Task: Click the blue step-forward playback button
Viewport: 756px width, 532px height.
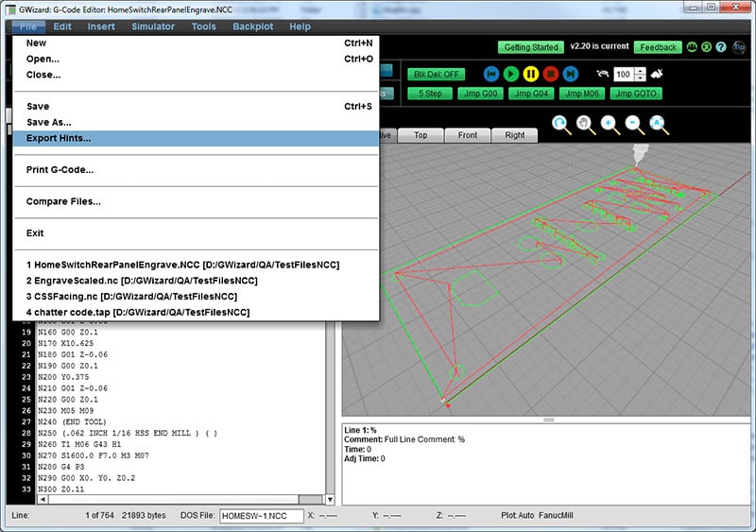Action: point(570,74)
